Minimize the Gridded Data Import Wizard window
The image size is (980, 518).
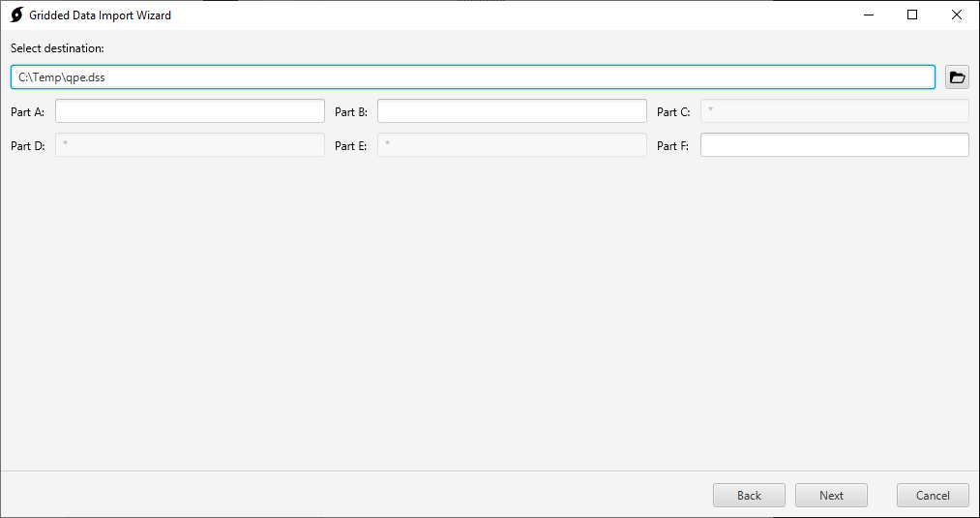pyautogui.click(x=869, y=15)
